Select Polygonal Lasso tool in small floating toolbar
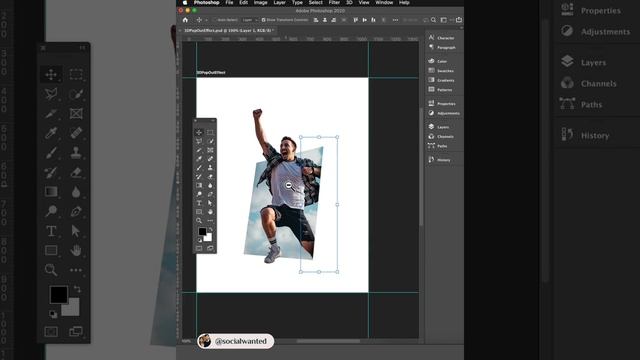This screenshot has width=640, height=360. [199, 141]
